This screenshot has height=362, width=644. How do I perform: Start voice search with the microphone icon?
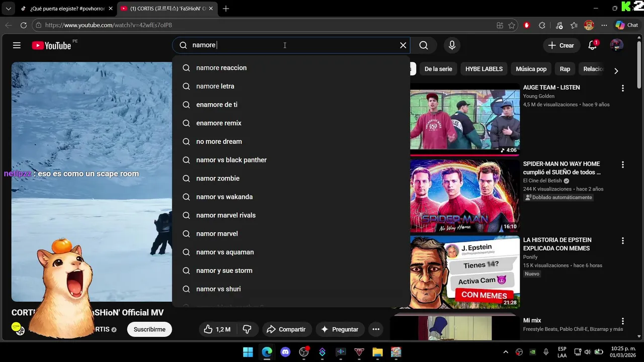click(452, 45)
